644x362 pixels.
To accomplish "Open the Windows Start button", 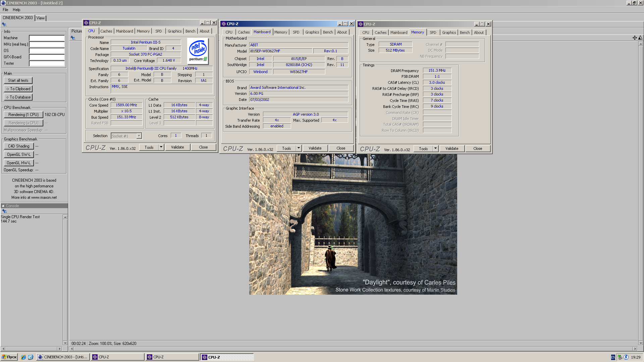I will tap(9, 357).
